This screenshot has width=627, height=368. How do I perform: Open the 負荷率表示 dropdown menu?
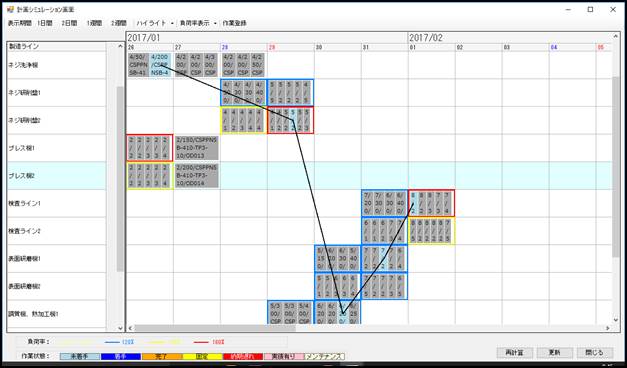point(198,23)
